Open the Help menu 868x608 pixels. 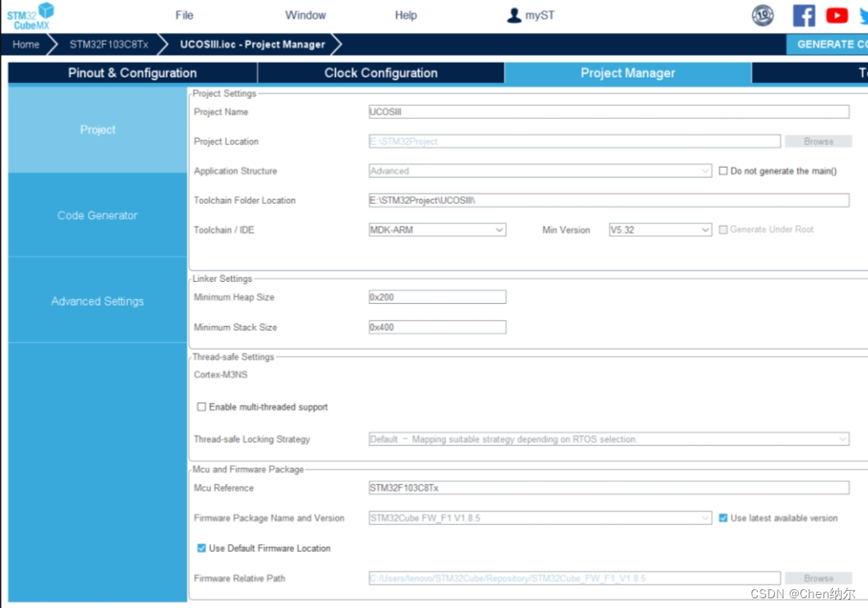pos(406,15)
